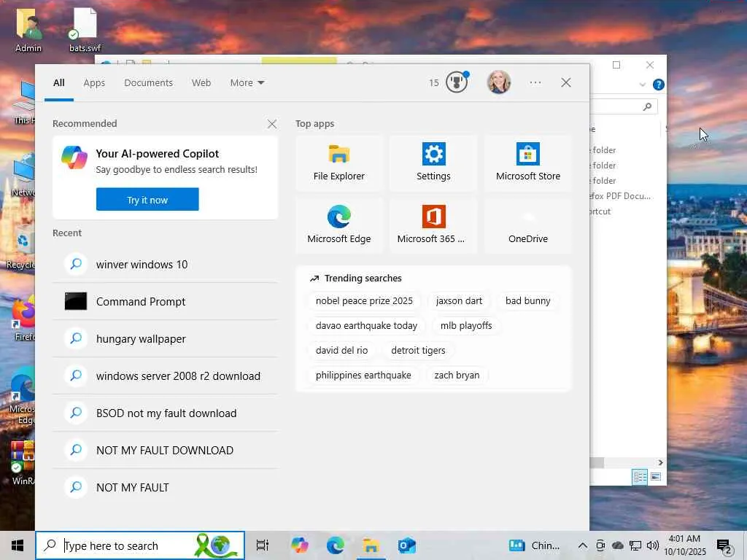
Task: Click the safely remove hardware tray icon
Action: (600, 545)
